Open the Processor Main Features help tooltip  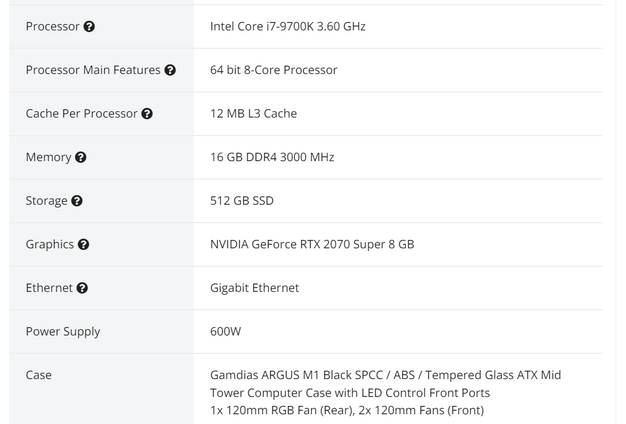point(170,70)
